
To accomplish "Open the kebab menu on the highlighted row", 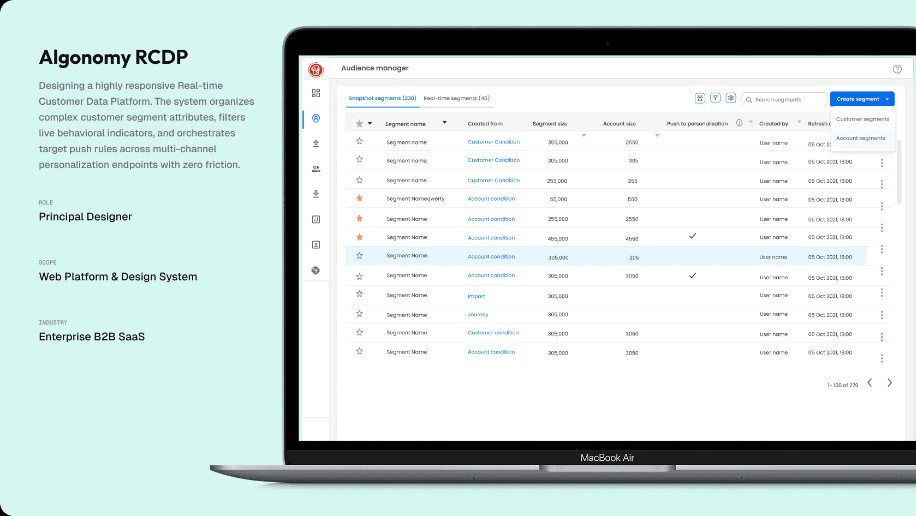I will click(x=882, y=250).
